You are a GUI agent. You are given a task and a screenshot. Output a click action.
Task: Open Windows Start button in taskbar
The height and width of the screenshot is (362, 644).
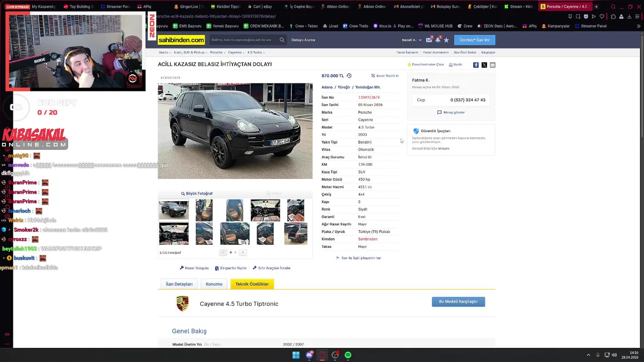pos(296,355)
